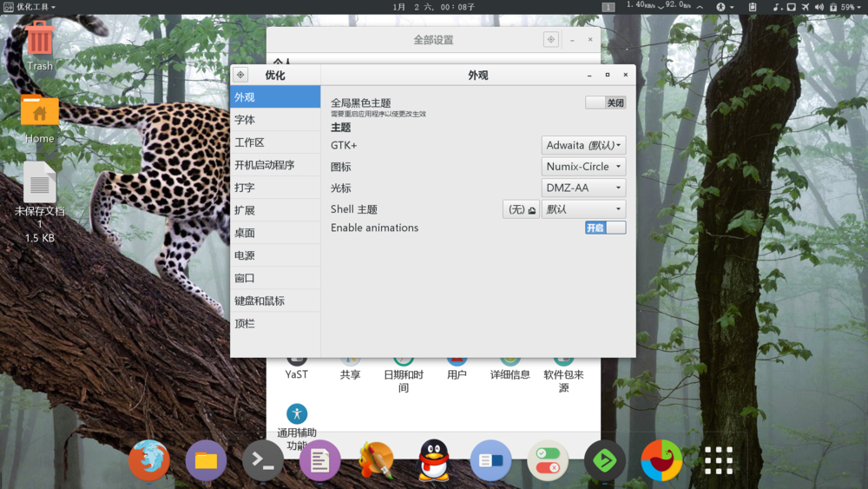The height and width of the screenshot is (489, 868).
Task: Click the icon button in 全部设置 header
Action: pyautogui.click(x=551, y=39)
